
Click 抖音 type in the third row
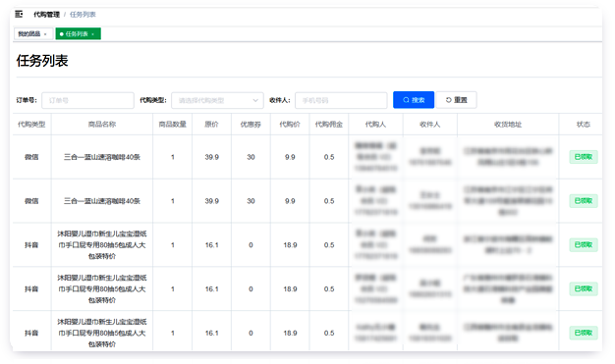[x=31, y=245]
